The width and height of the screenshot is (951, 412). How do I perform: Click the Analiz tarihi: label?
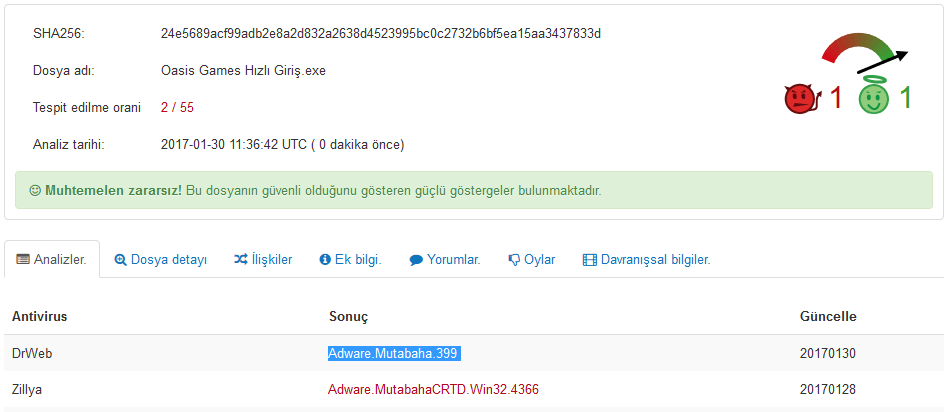(68, 145)
